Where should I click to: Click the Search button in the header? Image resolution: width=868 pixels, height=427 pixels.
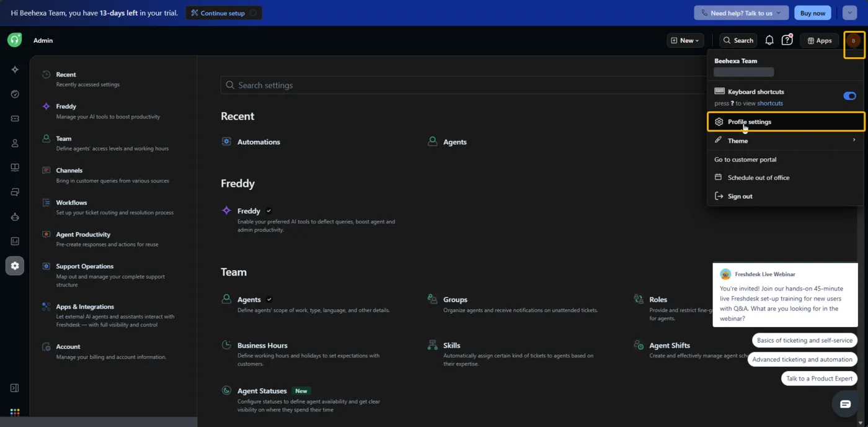738,40
